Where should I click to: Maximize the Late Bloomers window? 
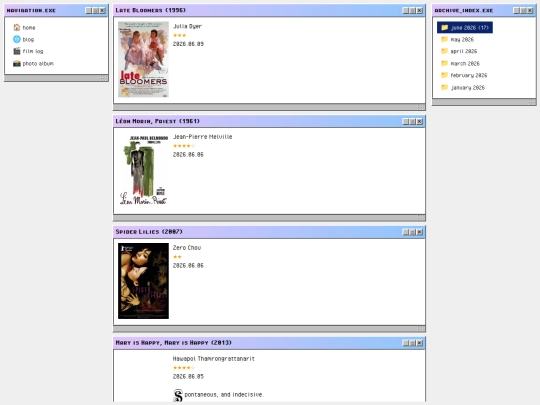[413, 11]
